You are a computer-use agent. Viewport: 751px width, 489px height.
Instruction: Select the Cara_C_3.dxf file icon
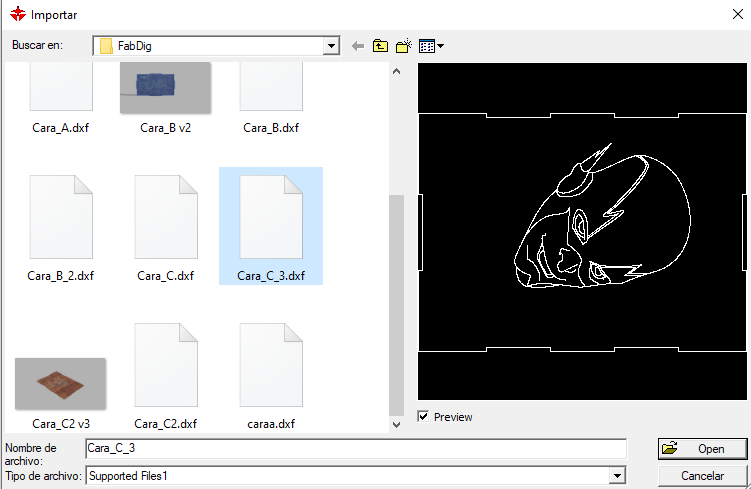click(x=271, y=217)
